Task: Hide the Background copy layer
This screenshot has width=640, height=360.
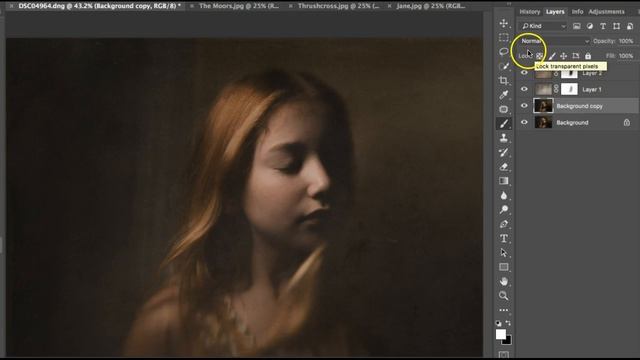Action: pos(524,106)
